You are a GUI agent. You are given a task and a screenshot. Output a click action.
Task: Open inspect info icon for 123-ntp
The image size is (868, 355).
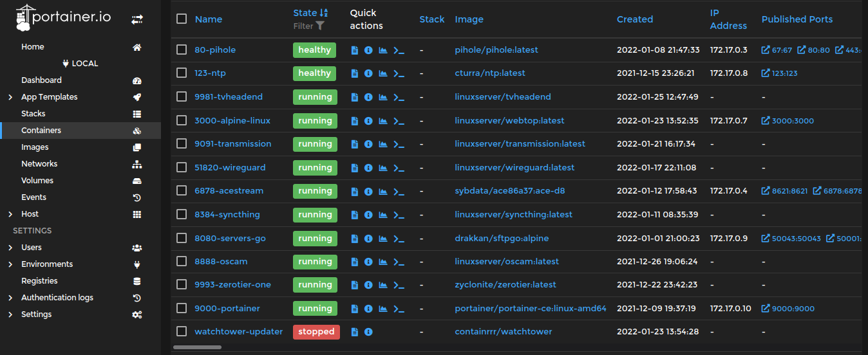(368, 73)
